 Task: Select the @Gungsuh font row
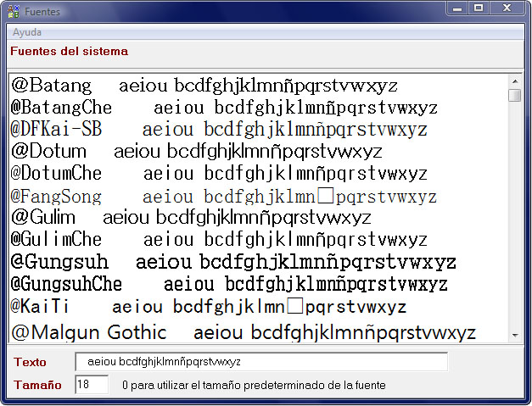pos(259,262)
